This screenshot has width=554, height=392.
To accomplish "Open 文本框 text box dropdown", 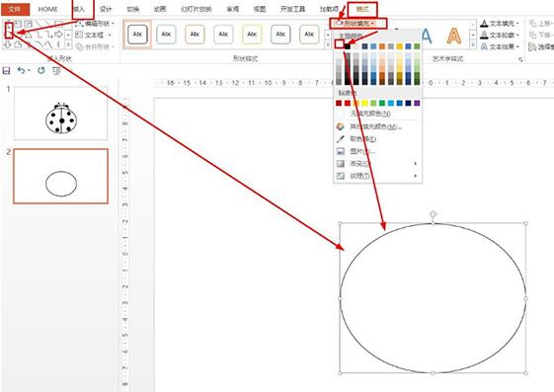I will (94, 35).
